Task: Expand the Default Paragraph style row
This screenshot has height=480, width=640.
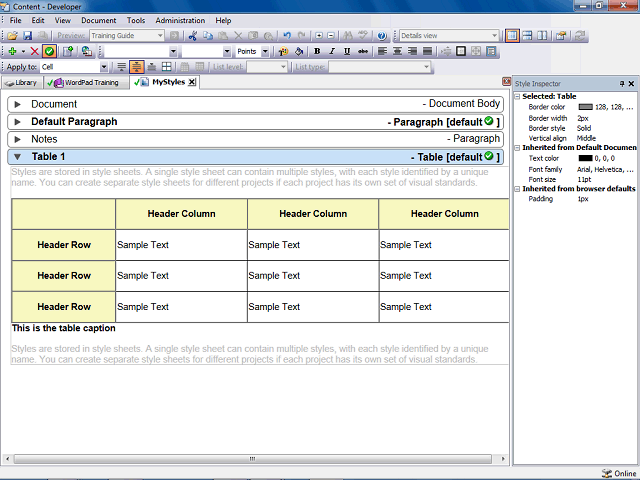Action: pos(17,122)
